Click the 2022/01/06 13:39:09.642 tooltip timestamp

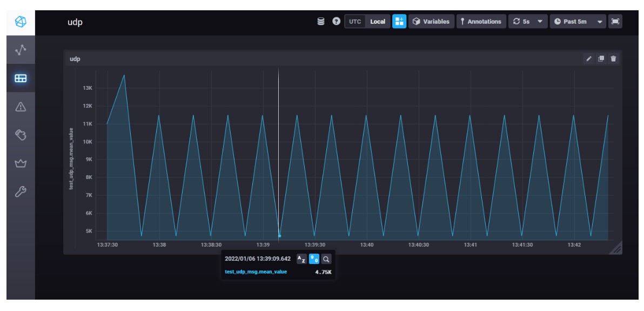[258, 259]
